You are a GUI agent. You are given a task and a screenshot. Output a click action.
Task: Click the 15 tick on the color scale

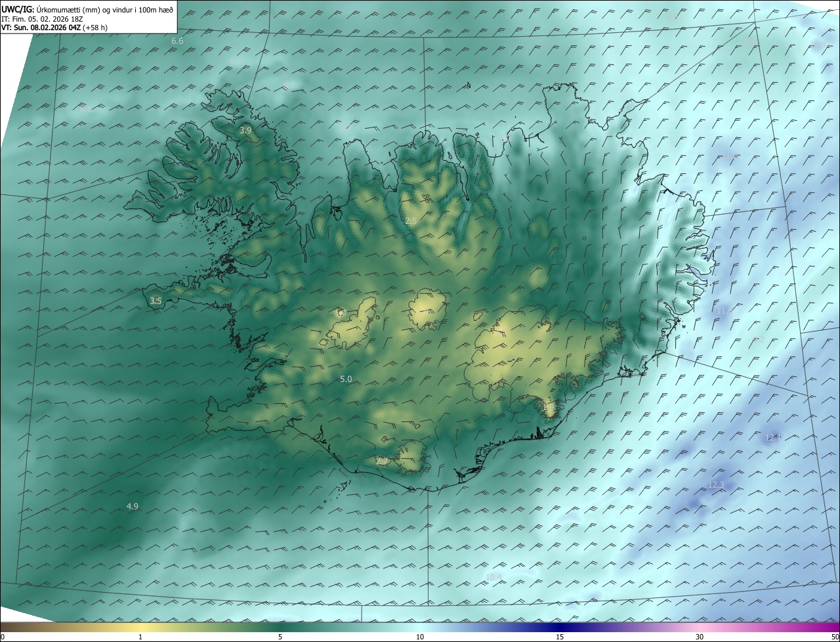pos(560,637)
